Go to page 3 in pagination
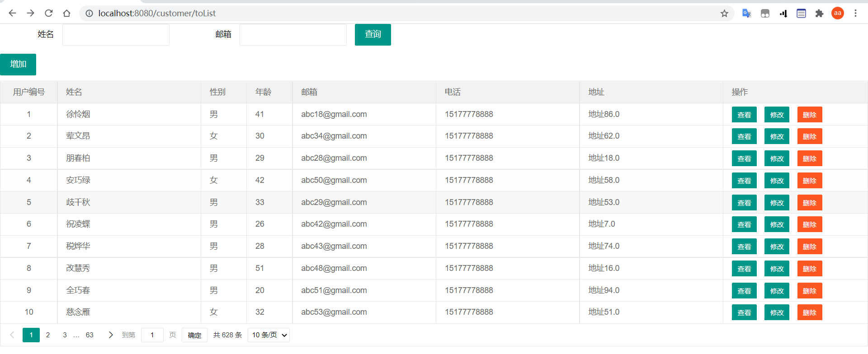The height and width of the screenshot is (354, 868). (x=65, y=335)
